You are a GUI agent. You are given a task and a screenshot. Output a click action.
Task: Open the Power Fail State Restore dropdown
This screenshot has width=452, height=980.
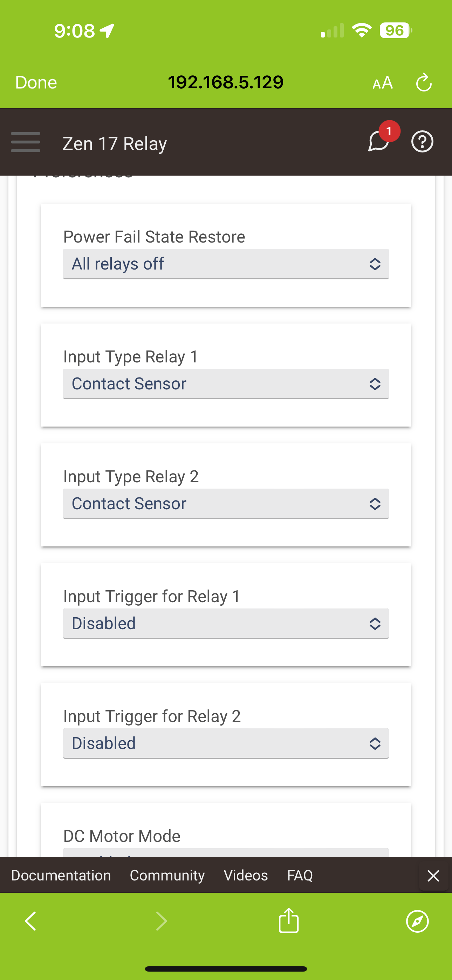(x=226, y=264)
